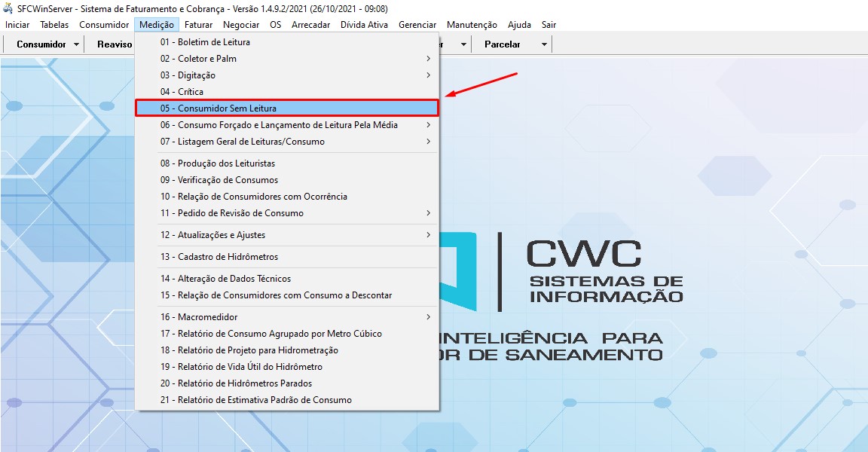Click the Reaviso toolbar button
The width and height of the screenshot is (868, 452).
pos(115,44)
